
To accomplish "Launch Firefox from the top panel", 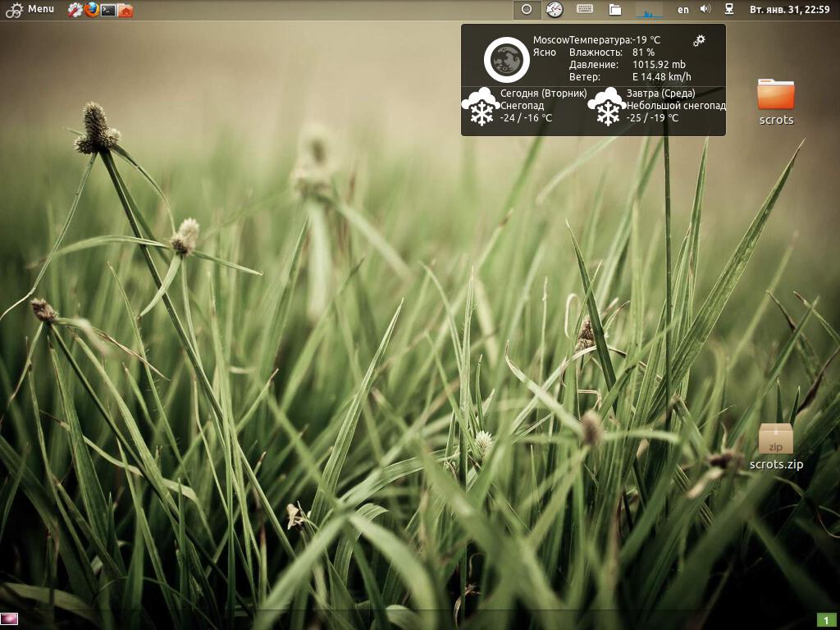I will pos(91,10).
